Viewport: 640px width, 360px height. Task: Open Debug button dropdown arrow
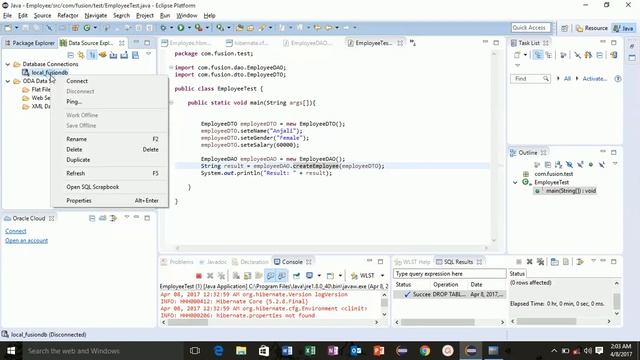171,28
